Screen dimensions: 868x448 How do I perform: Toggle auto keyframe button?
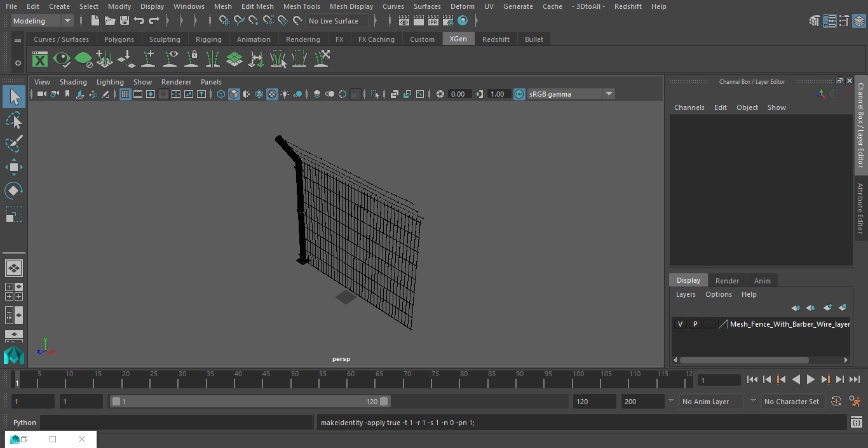(836, 401)
